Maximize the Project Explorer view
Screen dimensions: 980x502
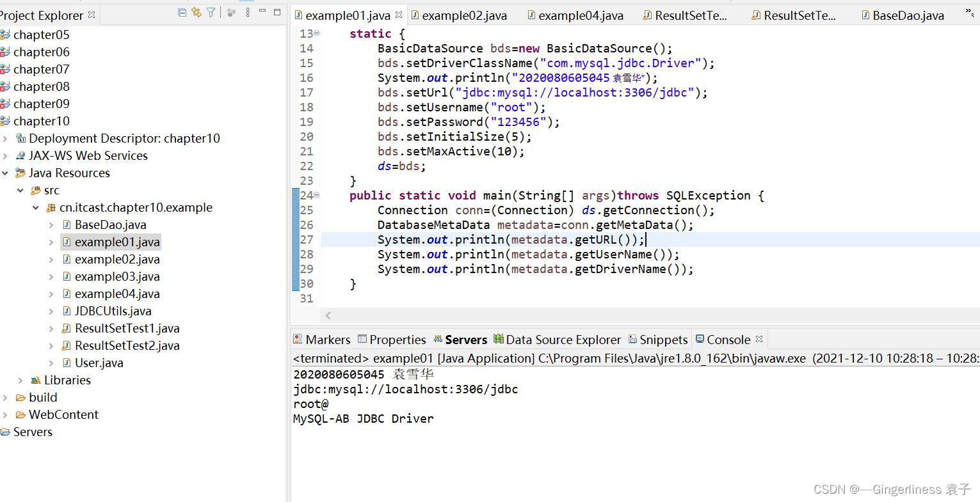pyautogui.click(x=277, y=12)
